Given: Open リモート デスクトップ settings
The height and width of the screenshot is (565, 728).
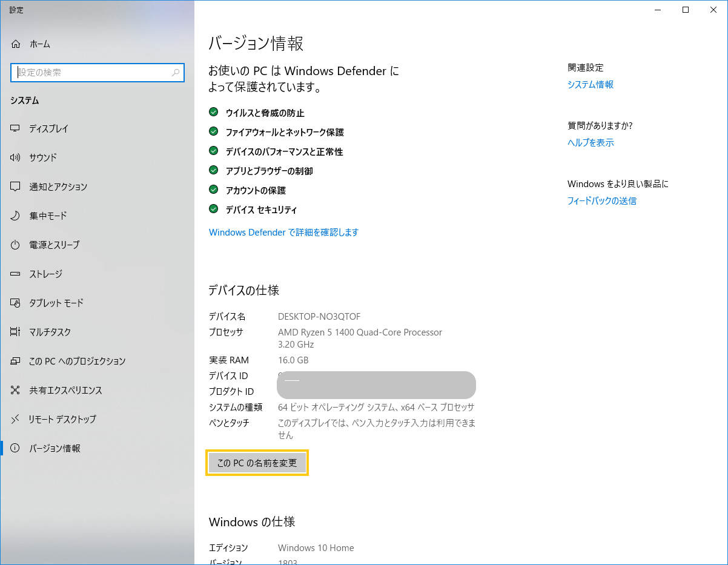Looking at the screenshot, I should pos(97,419).
